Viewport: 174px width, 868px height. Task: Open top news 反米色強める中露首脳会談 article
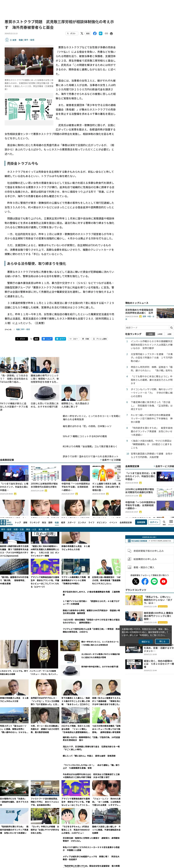139,311
